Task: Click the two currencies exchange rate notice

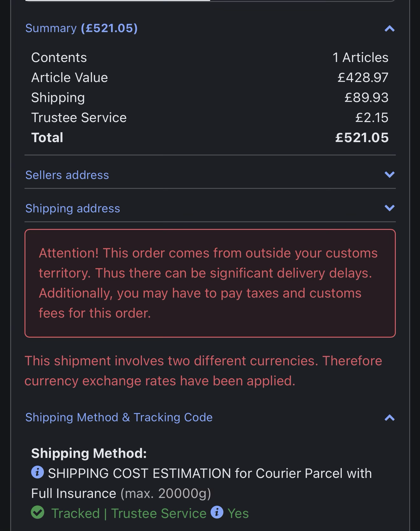Action: pos(204,371)
